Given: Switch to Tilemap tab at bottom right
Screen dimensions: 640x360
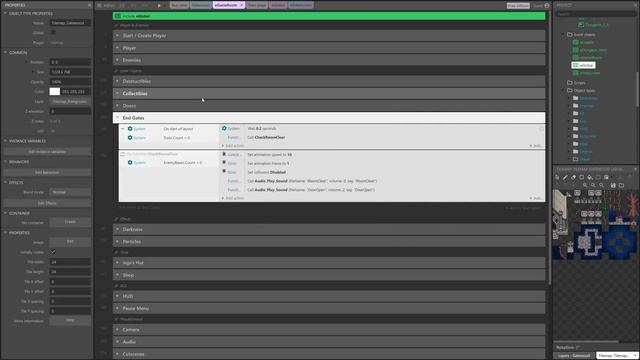Looking at the screenshot, I should (x=618, y=356).
